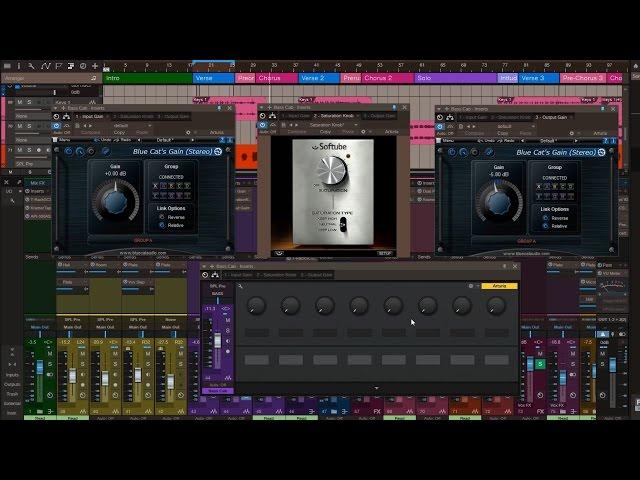The image size is (640, 480).
Task: Next preset arrow in left Blue Cat
Action: [x=192, y=140]
